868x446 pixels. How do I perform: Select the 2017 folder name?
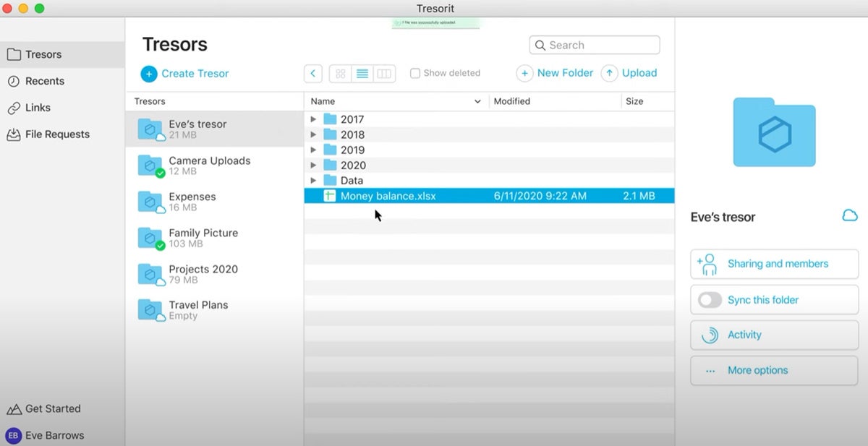(352, 119)
